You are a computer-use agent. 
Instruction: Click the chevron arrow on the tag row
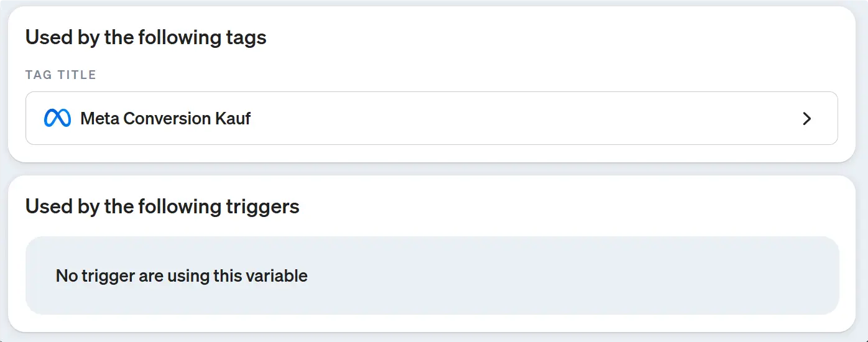806,119
